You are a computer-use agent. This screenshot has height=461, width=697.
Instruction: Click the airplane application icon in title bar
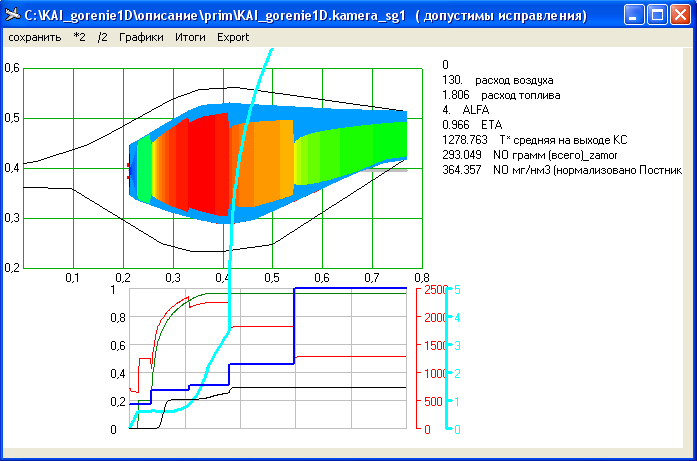point(12,15)
